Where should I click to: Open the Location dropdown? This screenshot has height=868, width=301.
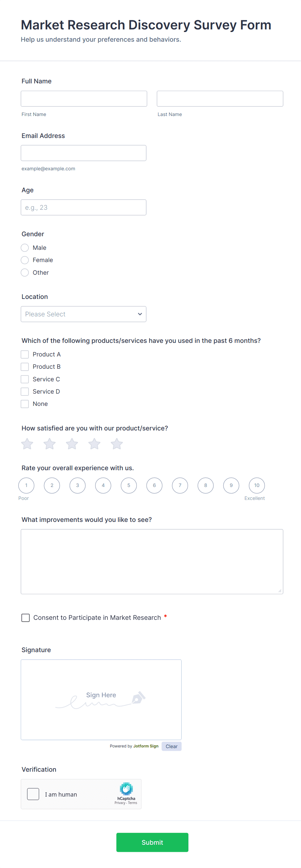tap(84, 314)
